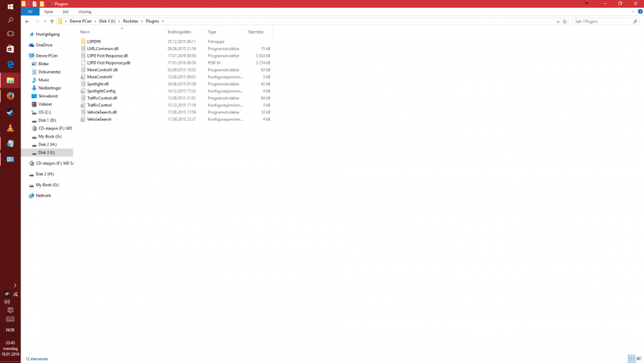Select TrafficControl.dll file icon

point(83,98)
